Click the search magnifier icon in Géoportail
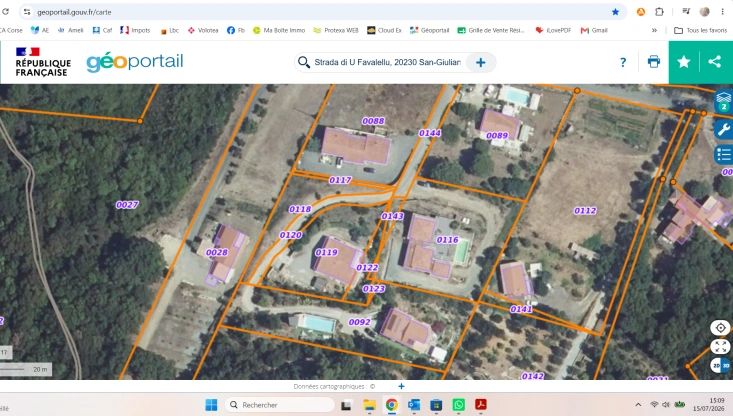Screen dimensions: 733x416 pos(304,62)
